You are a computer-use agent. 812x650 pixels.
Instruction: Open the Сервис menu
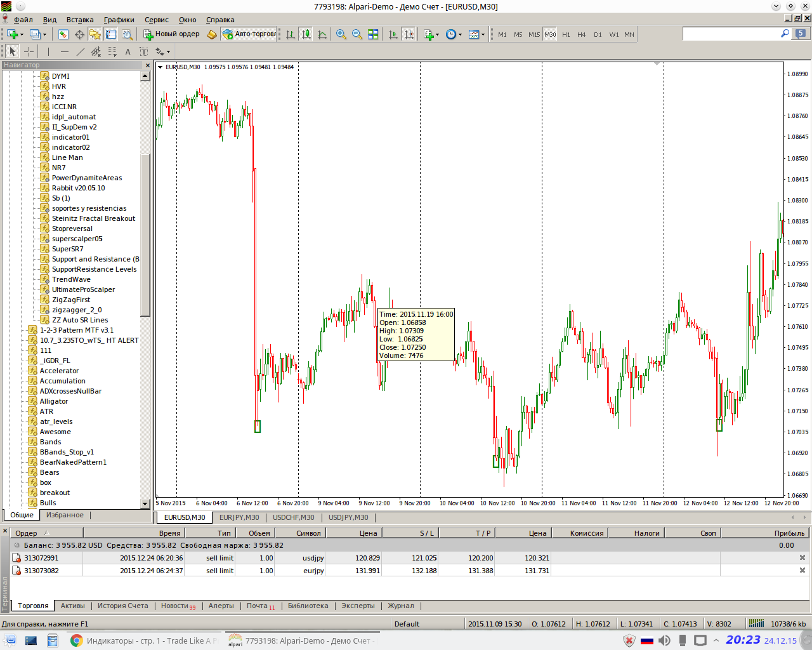click(157, 20)
